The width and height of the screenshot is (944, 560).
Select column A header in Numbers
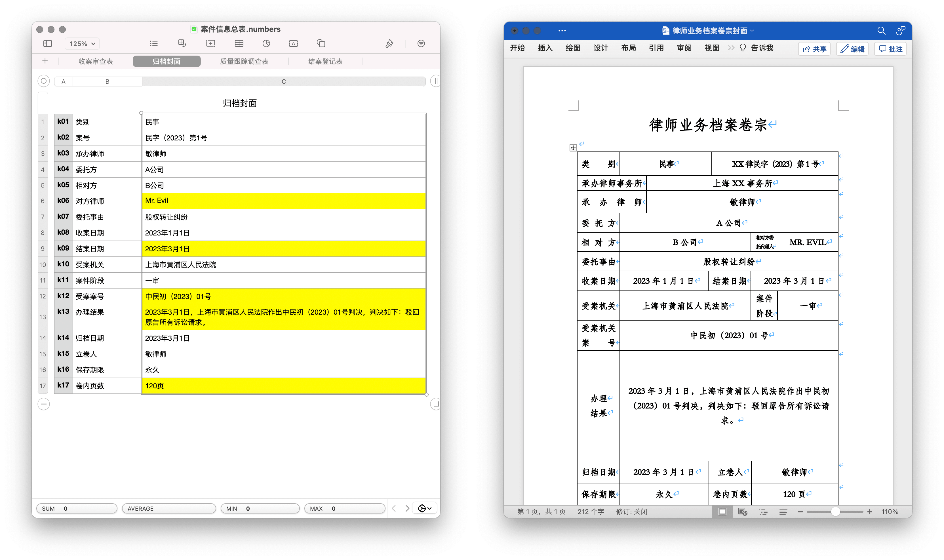pyautogui.click(x=63, y=81)
